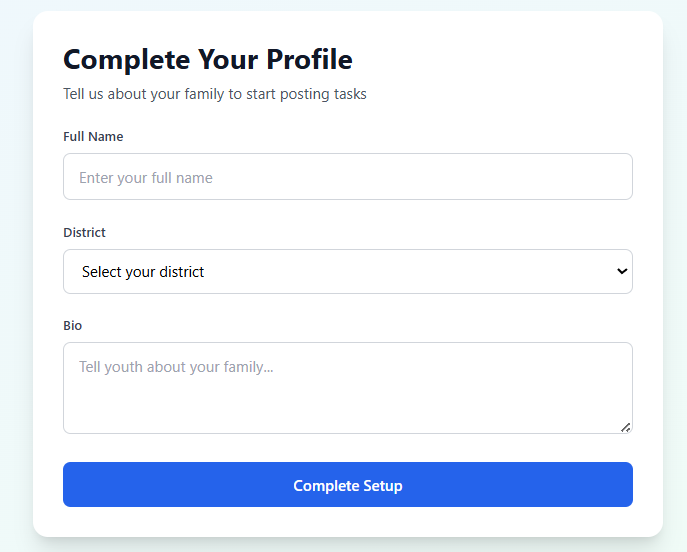Open the District dropdown

pyautogui.click(x=347, y=272)
